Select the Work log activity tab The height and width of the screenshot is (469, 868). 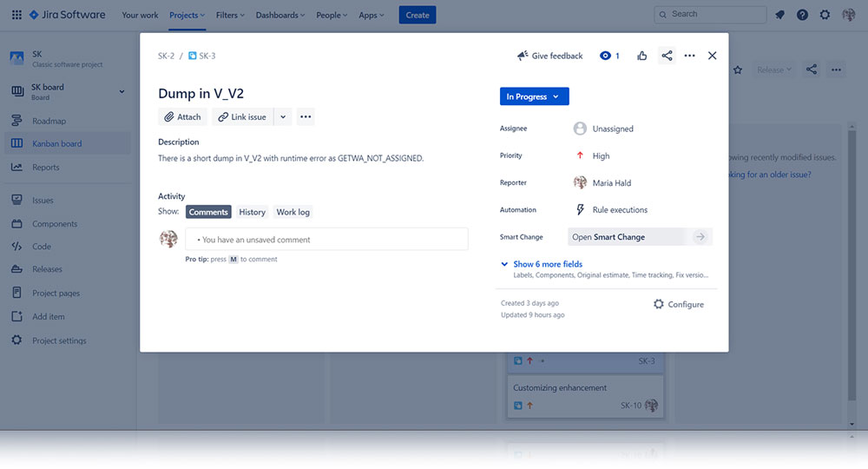click(293, 212)
